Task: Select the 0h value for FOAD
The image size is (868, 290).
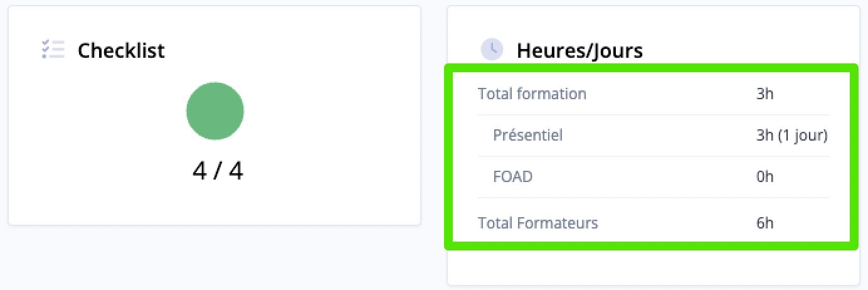Action: pyautogui.click(x=765, y=176)
